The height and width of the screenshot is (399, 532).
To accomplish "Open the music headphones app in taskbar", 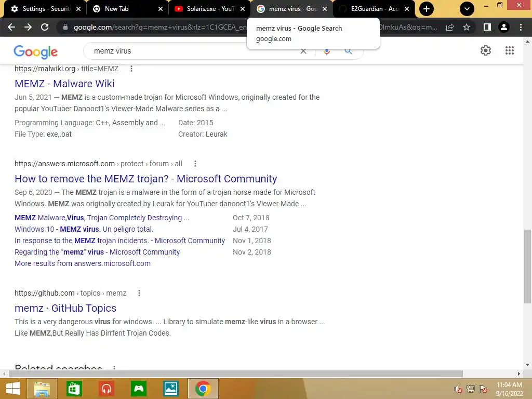I will click(107, 389).
